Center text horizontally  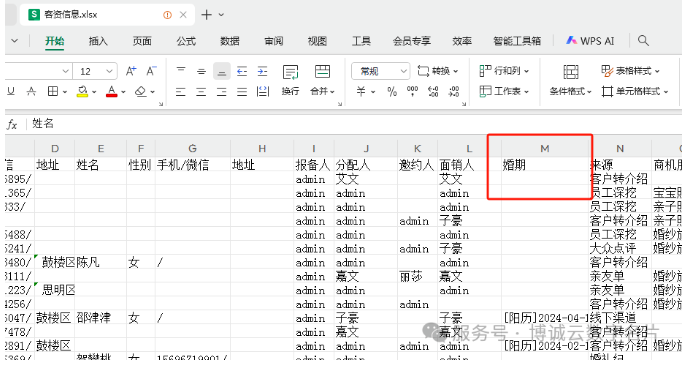(x=201, y=92)
